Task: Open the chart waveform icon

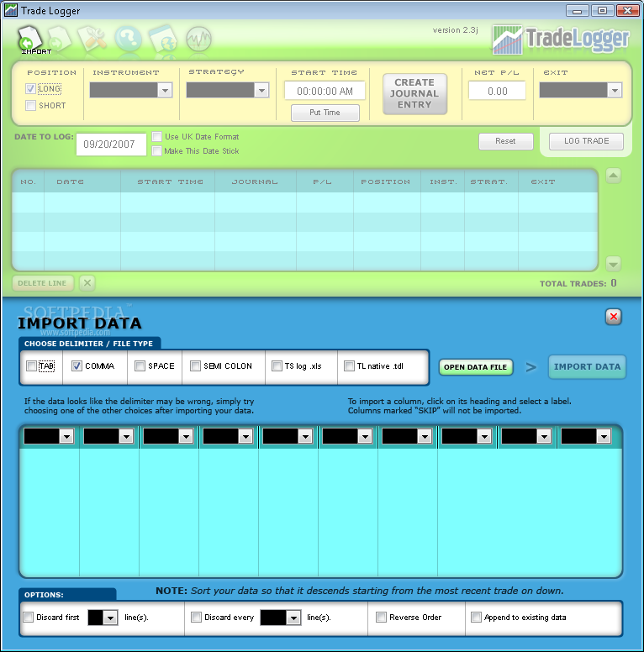Action: click(199, 39)
